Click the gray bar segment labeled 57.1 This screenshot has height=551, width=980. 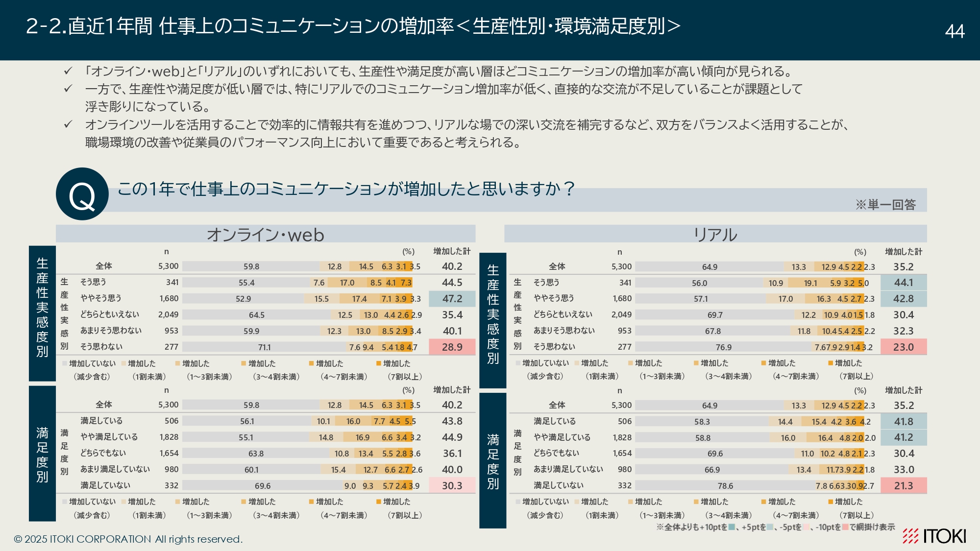[x=701, y=299]
